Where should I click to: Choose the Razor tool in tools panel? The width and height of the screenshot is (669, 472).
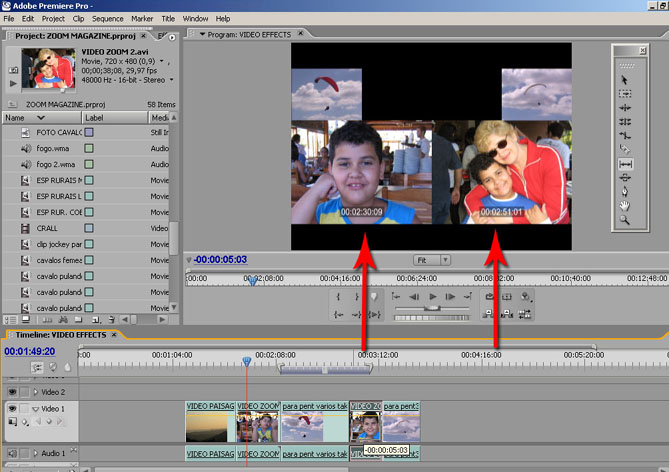[x=625, y=149]
